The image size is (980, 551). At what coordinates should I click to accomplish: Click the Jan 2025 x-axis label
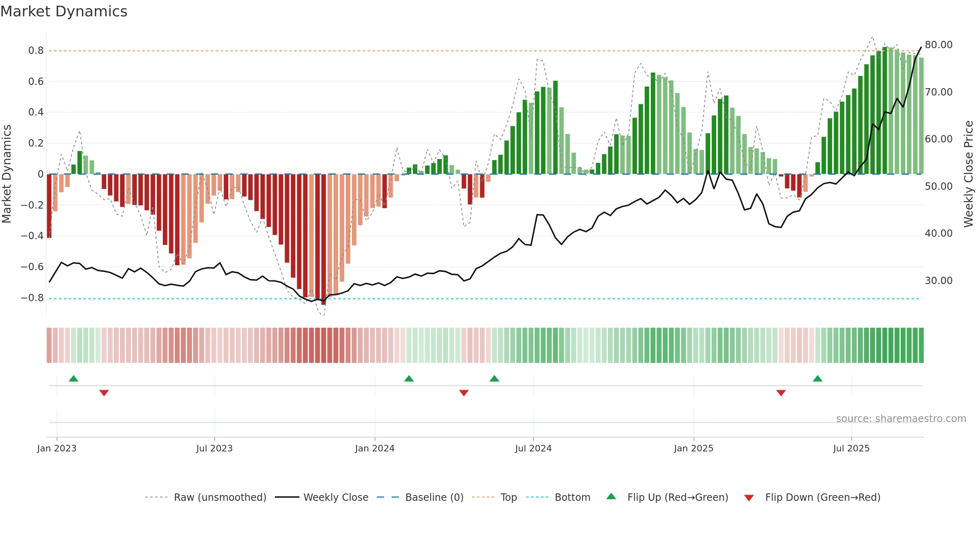(694, 448)
